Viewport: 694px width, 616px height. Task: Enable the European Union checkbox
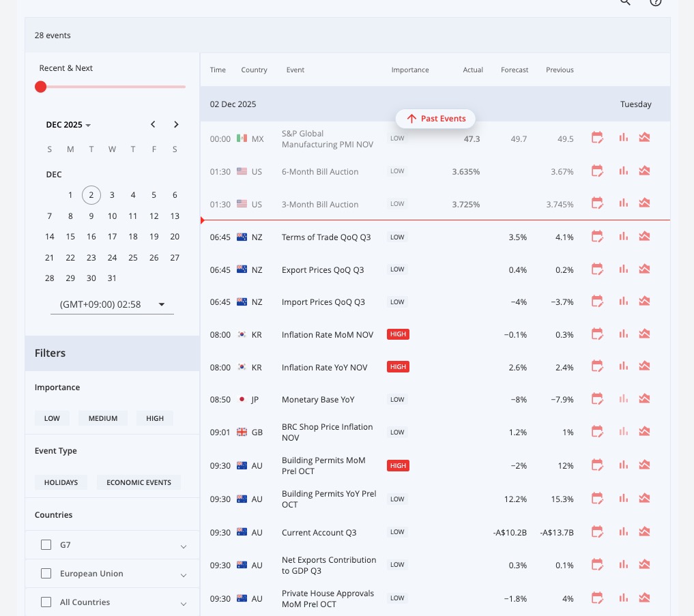click(x=46, y=574)
